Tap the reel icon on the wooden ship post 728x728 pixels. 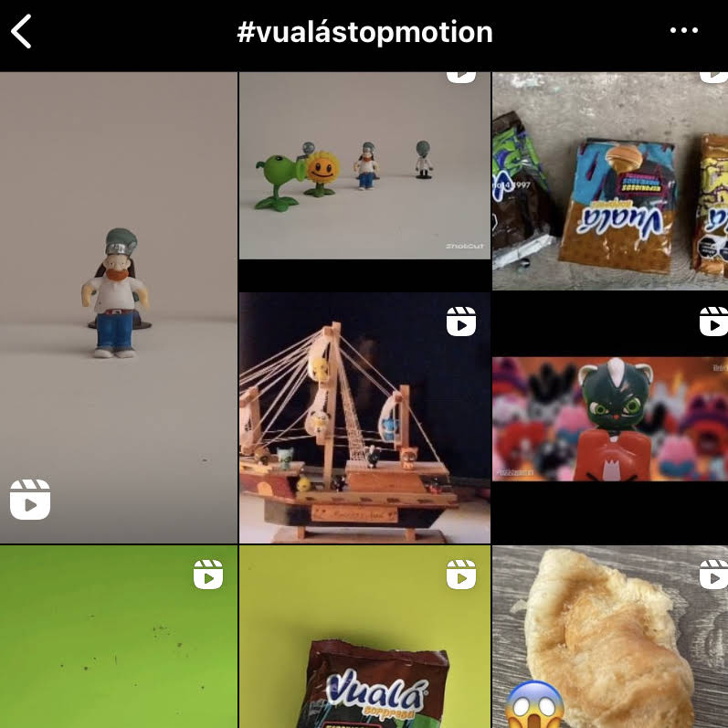pyautogui.click(x=461, y=322)
